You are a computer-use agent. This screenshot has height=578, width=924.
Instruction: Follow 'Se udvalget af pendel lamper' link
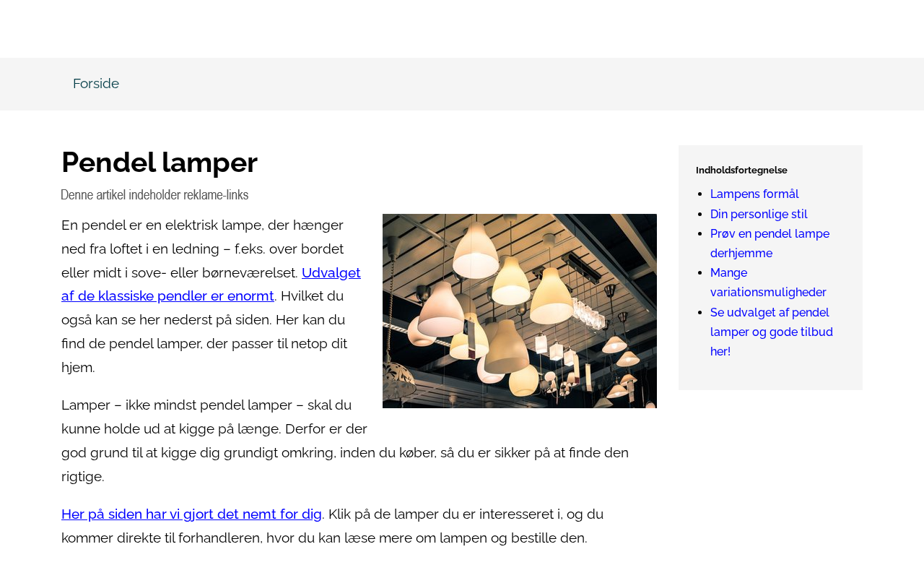(772, 332)
